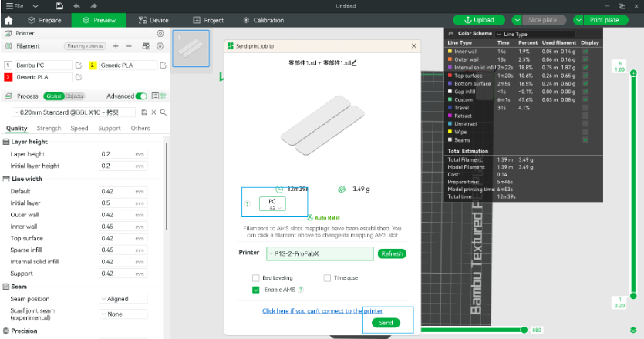The width and height of the screenshot is (644, 339).
Task: Click the AMS mapping help icon
Action: [248, 203]
